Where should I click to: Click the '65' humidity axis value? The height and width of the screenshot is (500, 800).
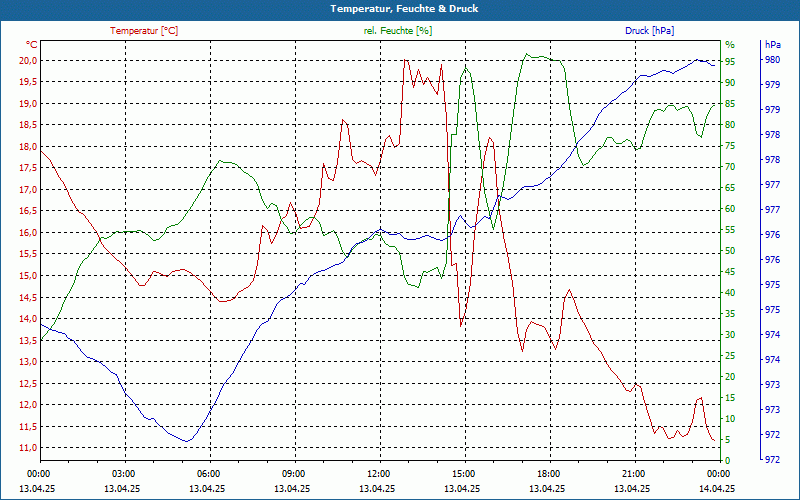pyautogui.click(x=730, y=188)
